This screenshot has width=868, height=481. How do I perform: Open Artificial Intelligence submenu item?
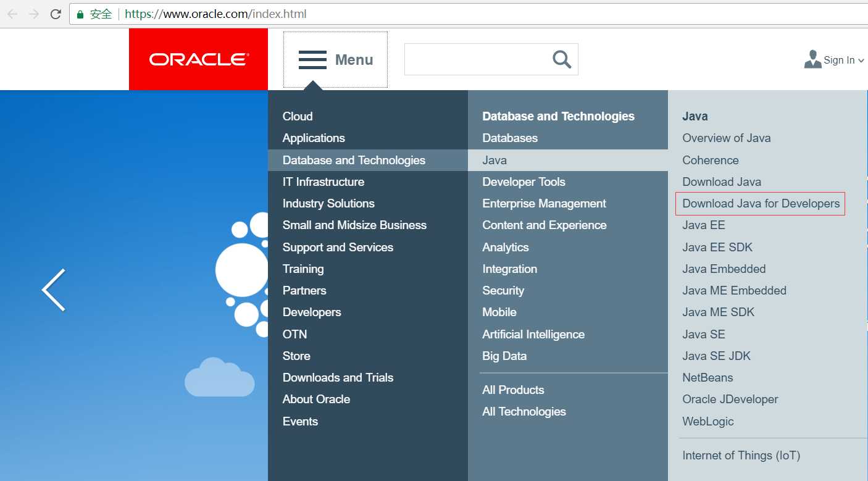pyautogui.click(x=533, y=334)
